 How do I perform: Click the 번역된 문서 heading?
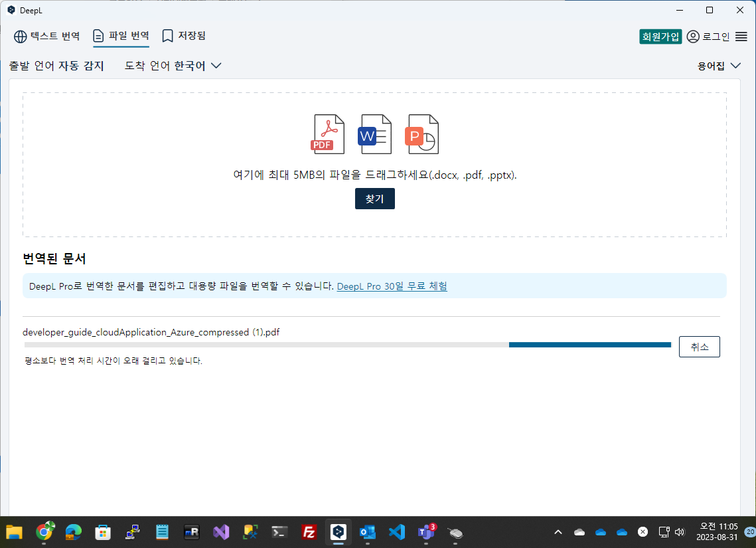pos(54,259)
